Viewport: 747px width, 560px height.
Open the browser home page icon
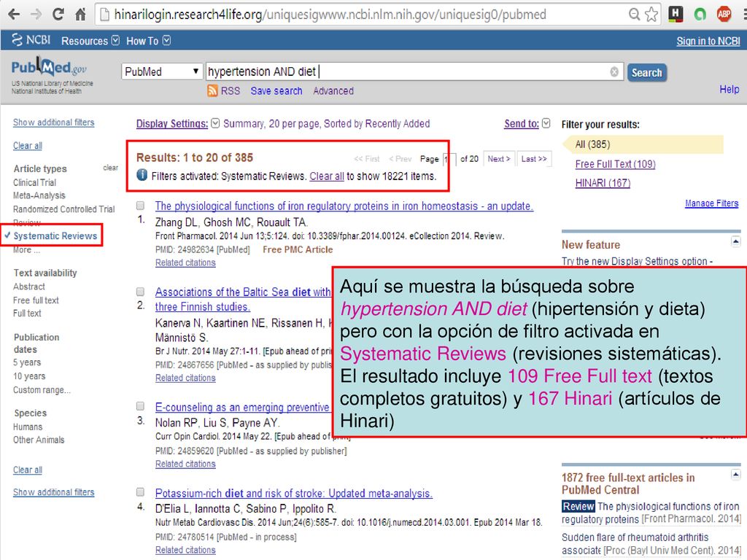(80, 15)
